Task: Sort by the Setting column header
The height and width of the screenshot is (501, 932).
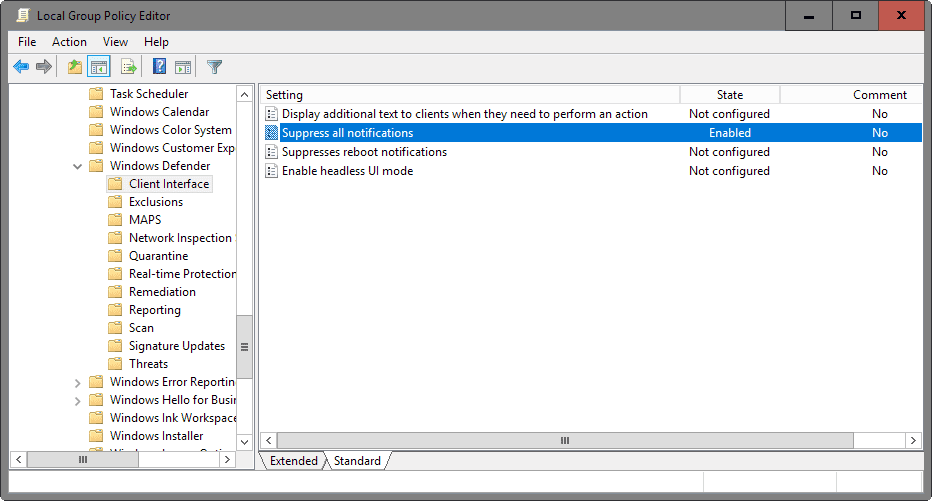Action: [470, 94]
